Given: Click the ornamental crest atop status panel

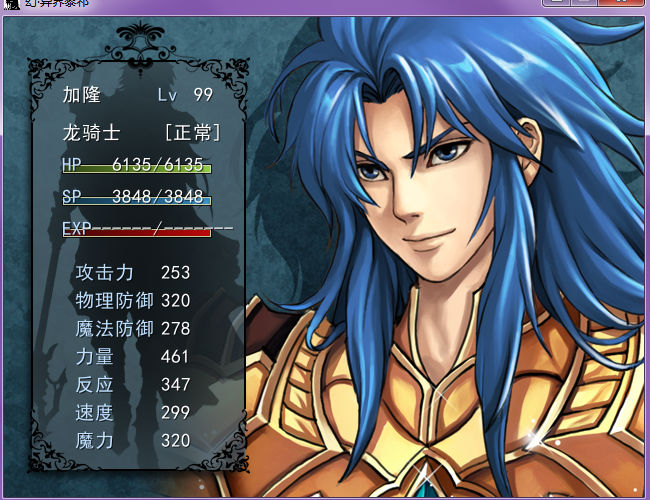Looking at the screenshot, I should (140, 46).
